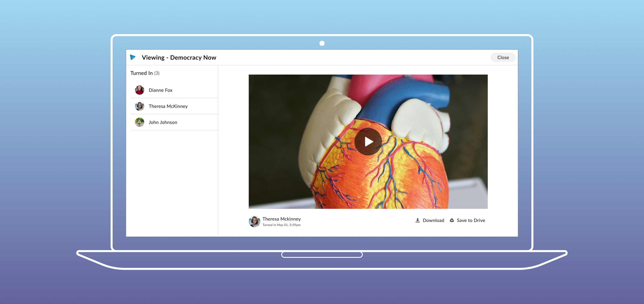Click John Johnson's avatar picture
Viewport: 644px width, 304px height.
click(x=140, y=122)
